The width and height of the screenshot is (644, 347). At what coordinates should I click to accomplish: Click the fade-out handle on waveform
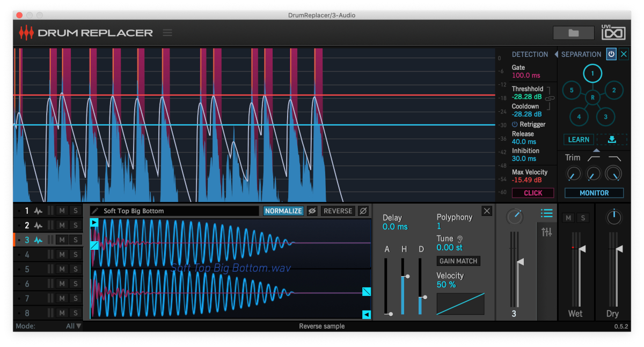click(367, 292)
